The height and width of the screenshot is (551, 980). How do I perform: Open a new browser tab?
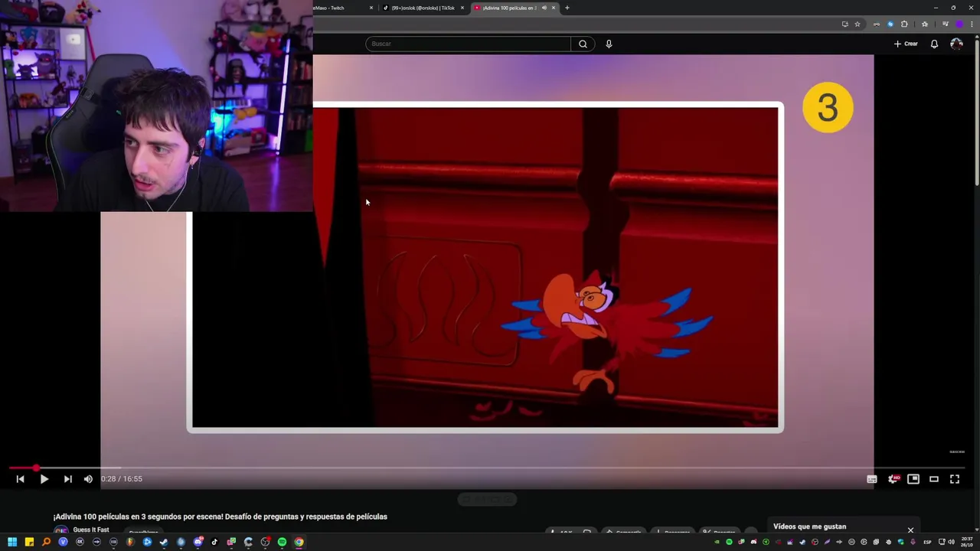pyautogui.click(x=567, y=8)
